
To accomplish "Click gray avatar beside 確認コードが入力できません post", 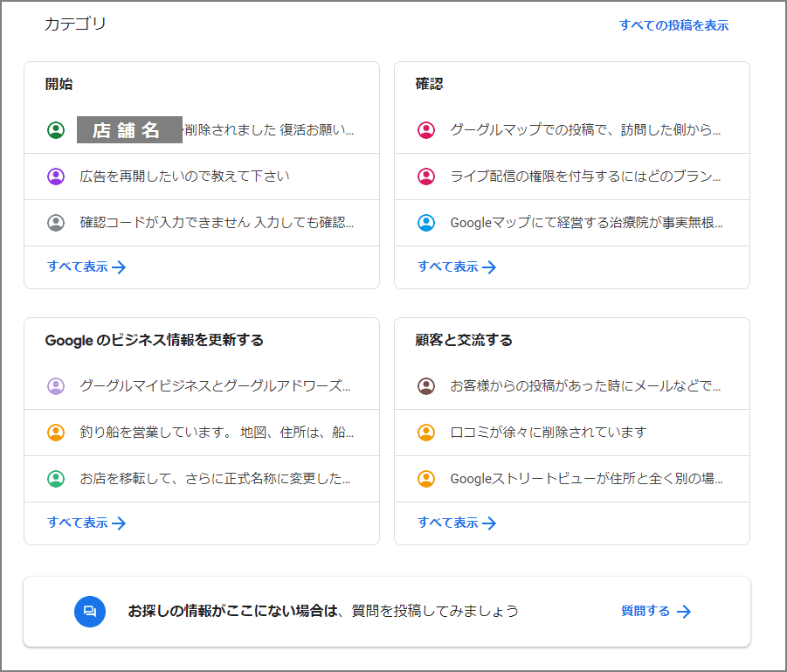I will point(56,223).
